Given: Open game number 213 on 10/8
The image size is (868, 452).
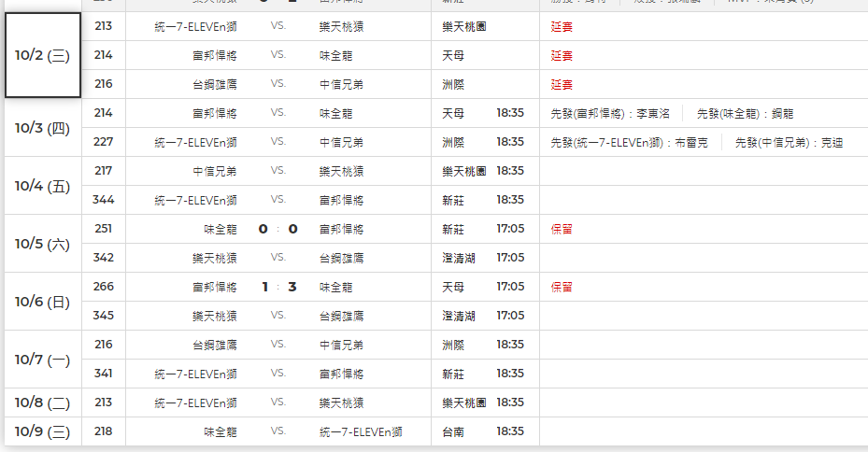Looking at the screenshot, I should pyautogui.click(x=104, y=403).
